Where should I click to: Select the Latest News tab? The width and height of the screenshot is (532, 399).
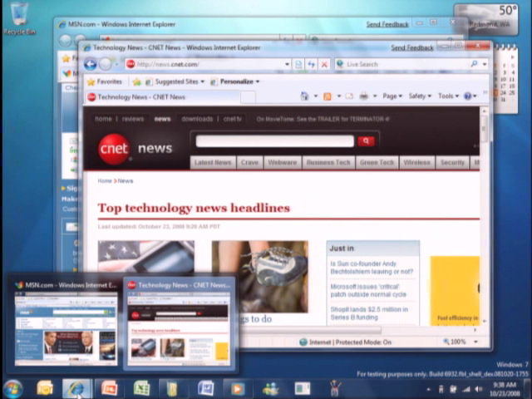pos(213,163)
